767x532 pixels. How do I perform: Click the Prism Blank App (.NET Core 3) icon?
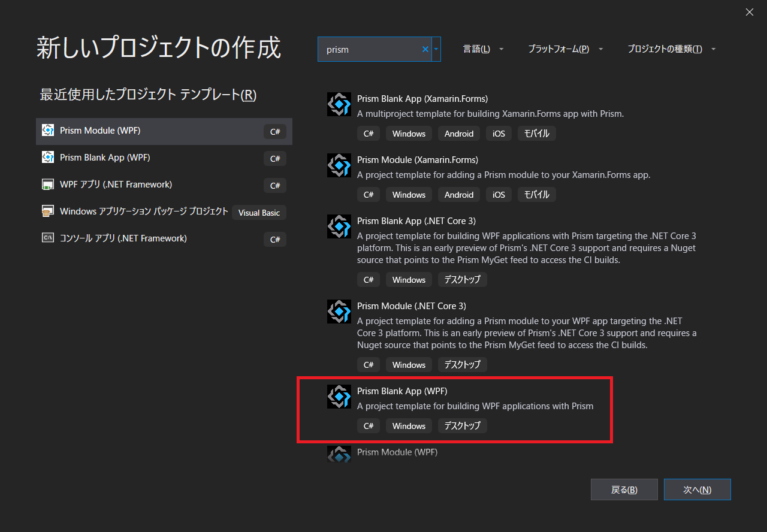pos(339,226)
